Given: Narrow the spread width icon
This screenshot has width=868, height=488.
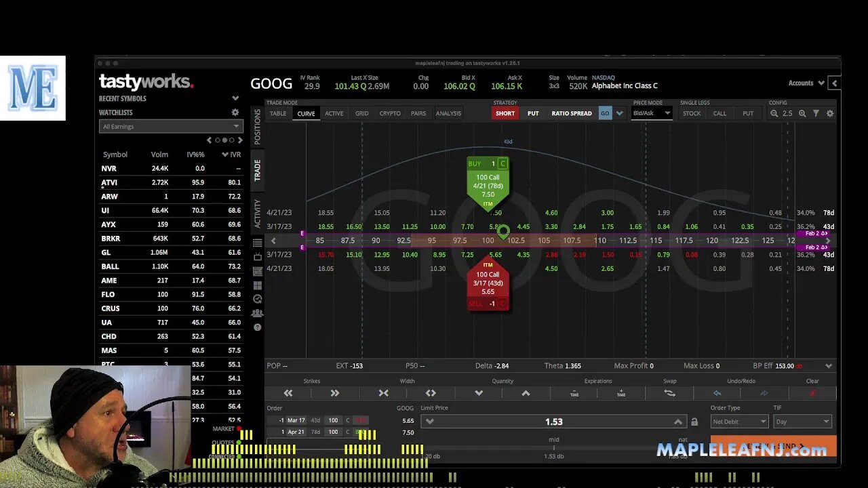Looking at the screenshot, I should (x=383, y=393).
